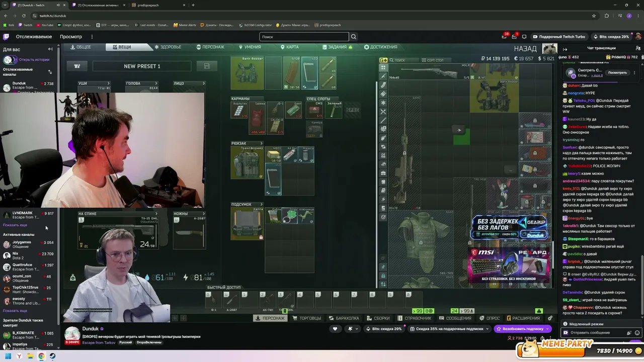Expand the Bits discount 29% dropdown below the video
The height and width of the screenshot is (362, 644).
(x=385, y=329)
